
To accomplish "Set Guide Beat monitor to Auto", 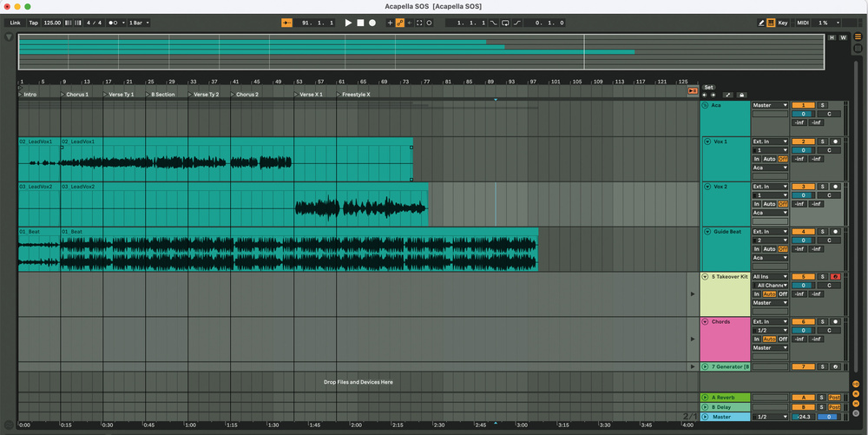I will point(769,249).
